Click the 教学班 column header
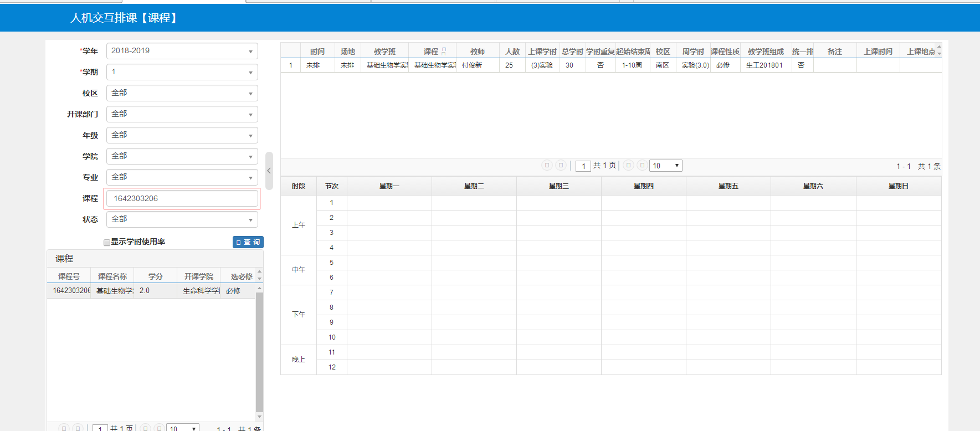 coord(384,52)
